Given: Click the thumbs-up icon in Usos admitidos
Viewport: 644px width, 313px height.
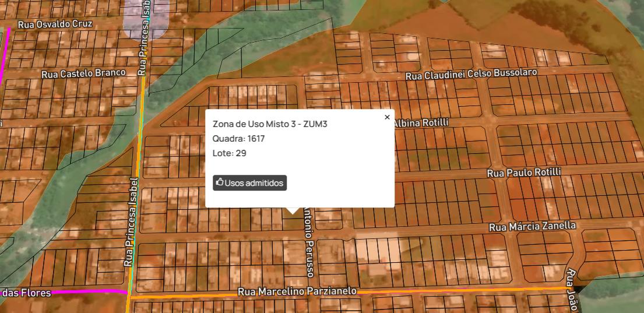Looking at the screenshot, I should [x=220, y=182].
